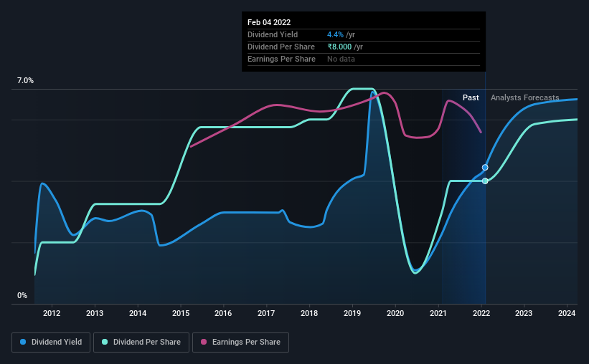
Task: Click the blue Dividend Yield legend dot
Action: point(23,342)
